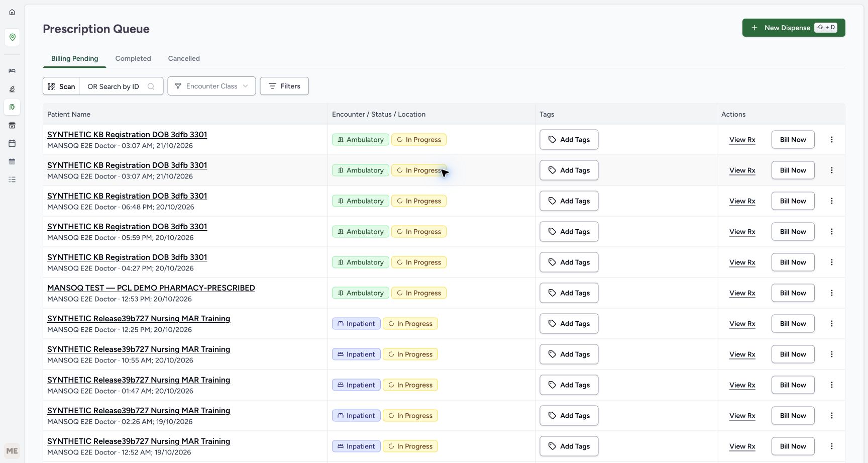This screenshot has height=463, width=868.
Task: Click Bill Now for the 05:59 PM row
Action: (x=793, y=232)
